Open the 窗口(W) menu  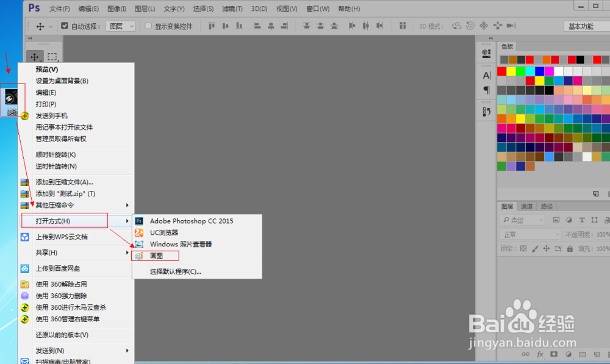[x=318, y=9]
